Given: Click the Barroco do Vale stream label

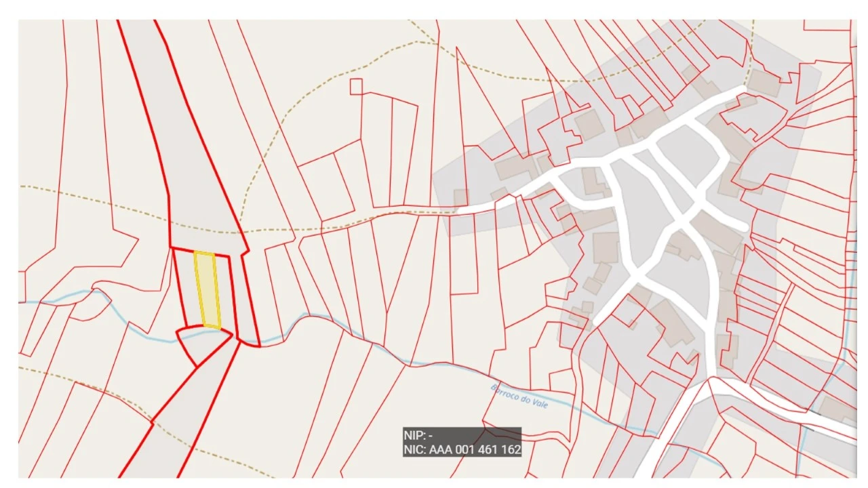Looking at the screenshot, I should pos(519,395).
